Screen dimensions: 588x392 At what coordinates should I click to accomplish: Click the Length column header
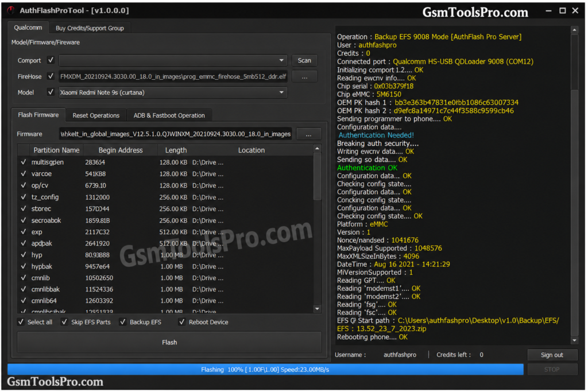click(x=176, y=150)
